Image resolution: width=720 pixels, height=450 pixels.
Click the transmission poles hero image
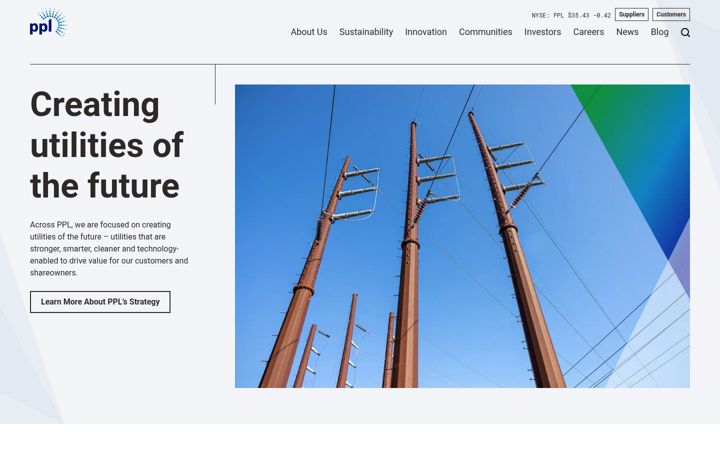point(462,236)
